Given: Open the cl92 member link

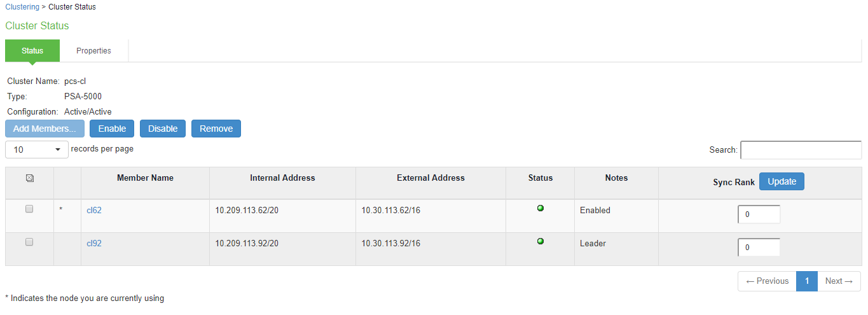Looking at the screenshot, I should coord(94,244).
